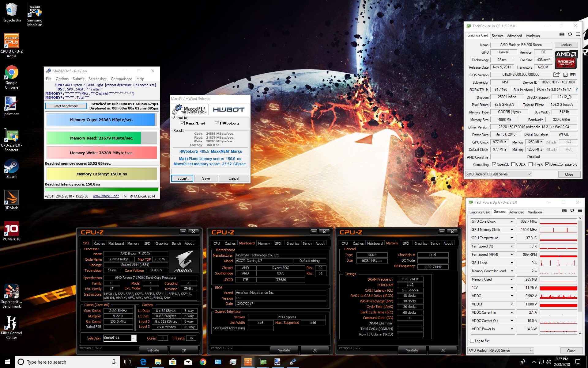Launch Google Chrome from the desktop
Screen dimensions: 588x368
coord(11,77)
